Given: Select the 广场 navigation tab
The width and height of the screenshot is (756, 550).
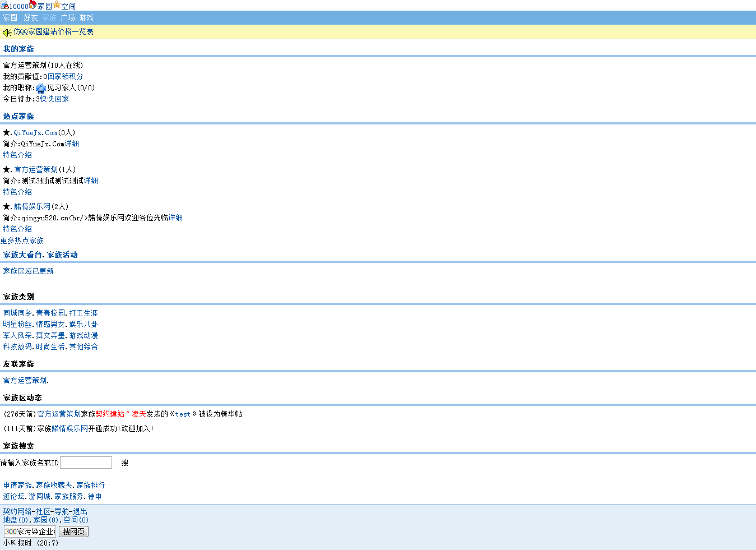Looking at the screenshot, I should (x=68, y=18).
